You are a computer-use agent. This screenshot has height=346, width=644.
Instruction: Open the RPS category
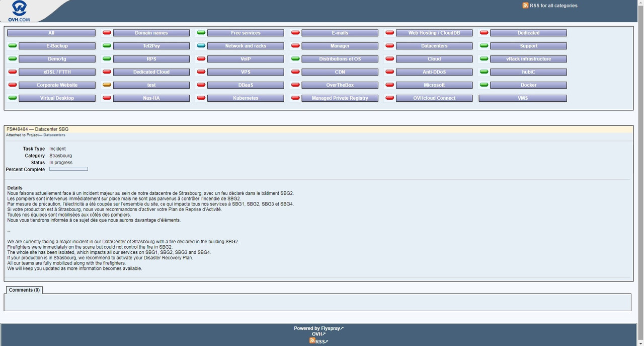pos(151,59)
